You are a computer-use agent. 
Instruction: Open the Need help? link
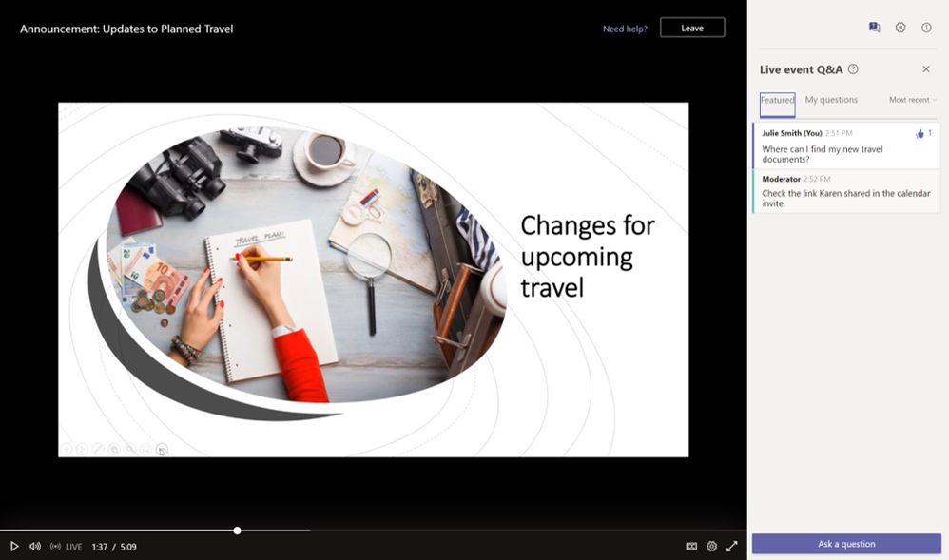[x=625, y=29]
